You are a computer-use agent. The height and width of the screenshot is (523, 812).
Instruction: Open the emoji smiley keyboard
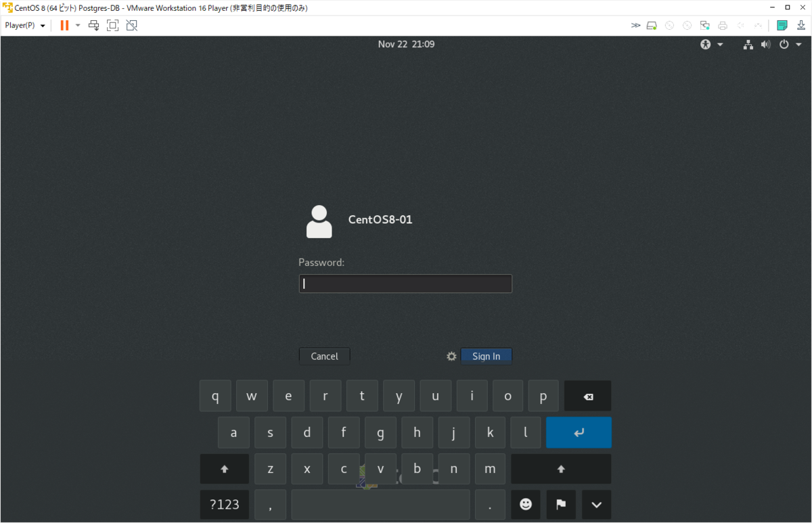[x=526, y=505]
